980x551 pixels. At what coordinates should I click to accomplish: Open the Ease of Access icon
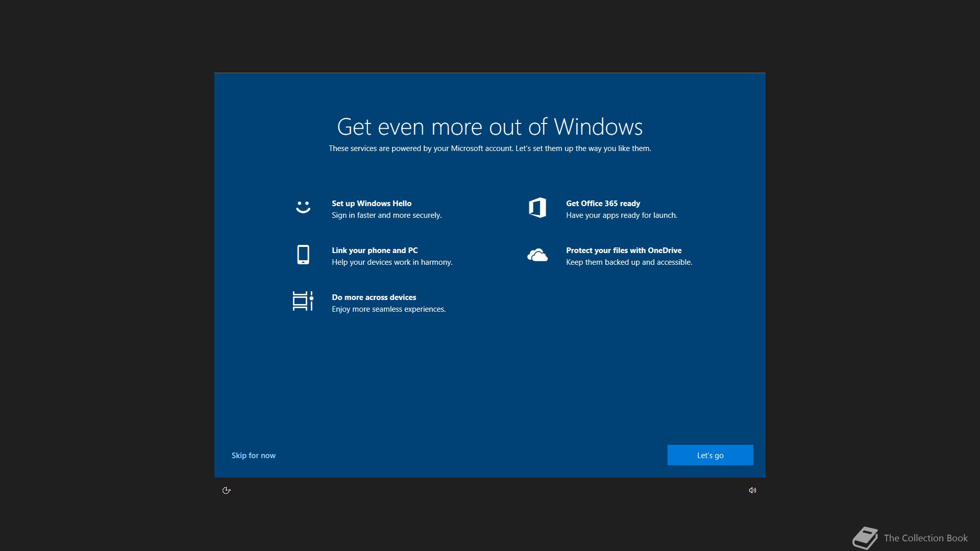click(227, 490)
